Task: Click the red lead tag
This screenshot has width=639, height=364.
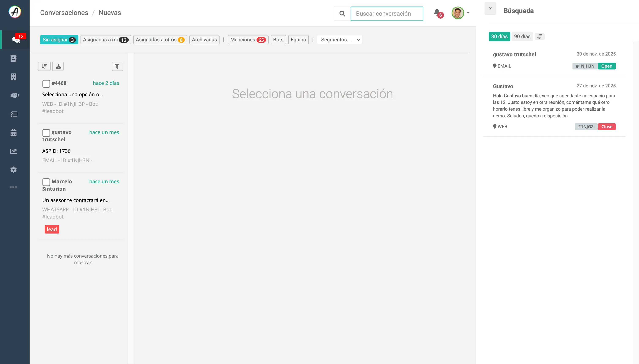Action: click(x=52, y=230)
